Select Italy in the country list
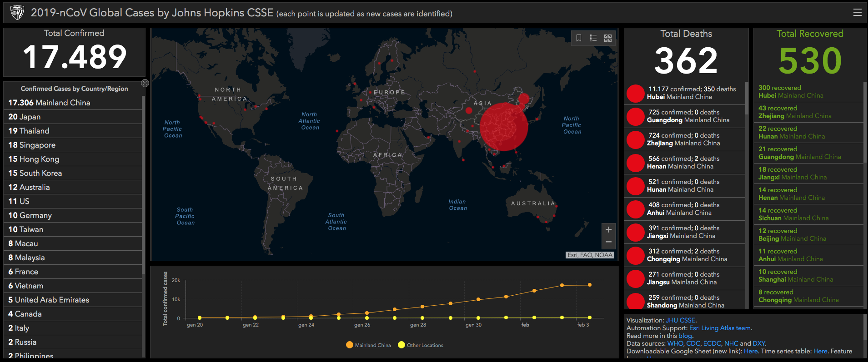Screen dimensions: 868x362 pyautogui.click(x=73, y=328)
